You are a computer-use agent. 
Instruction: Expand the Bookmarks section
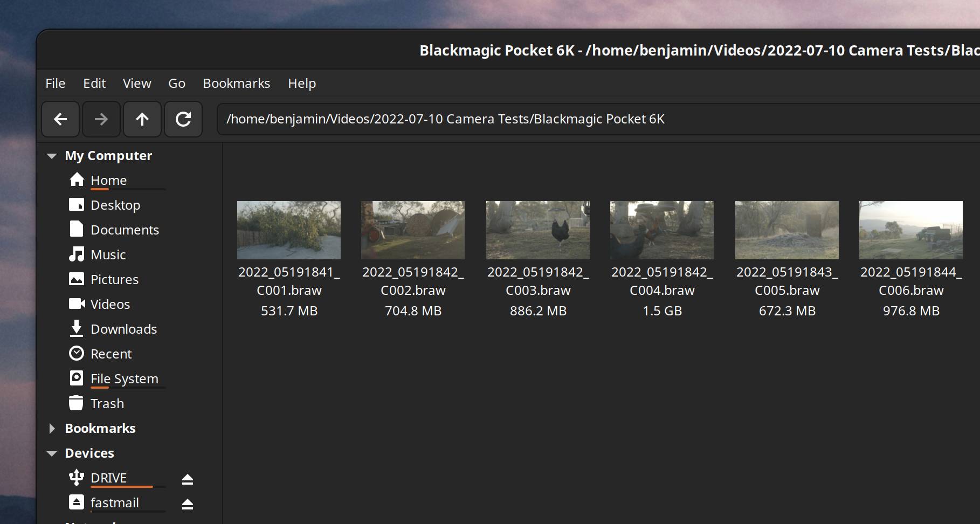52,429
